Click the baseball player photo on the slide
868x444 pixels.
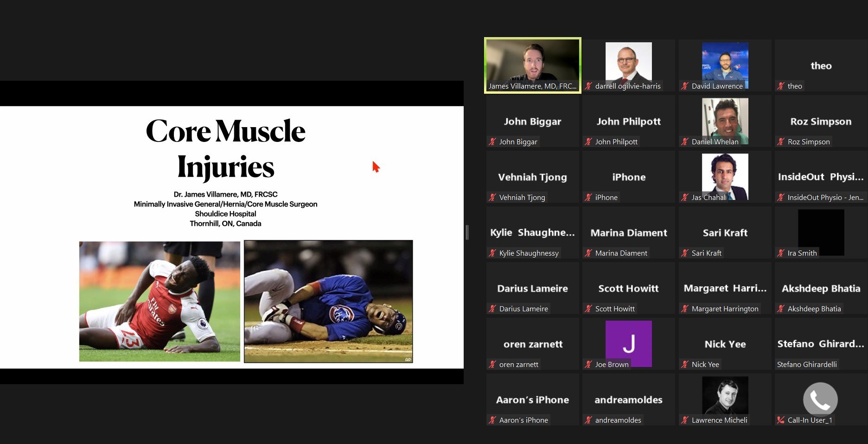point(328,301)
